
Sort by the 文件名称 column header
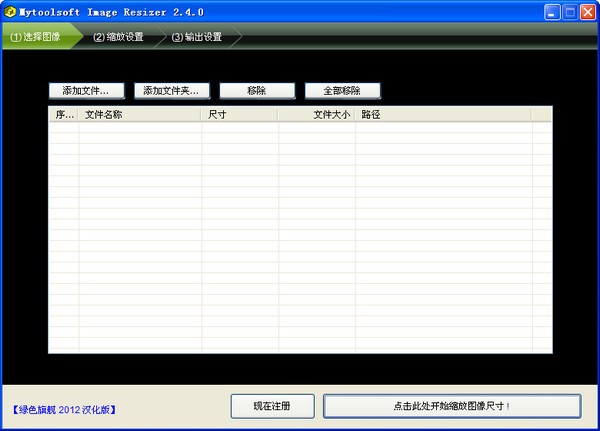point(140,114)
